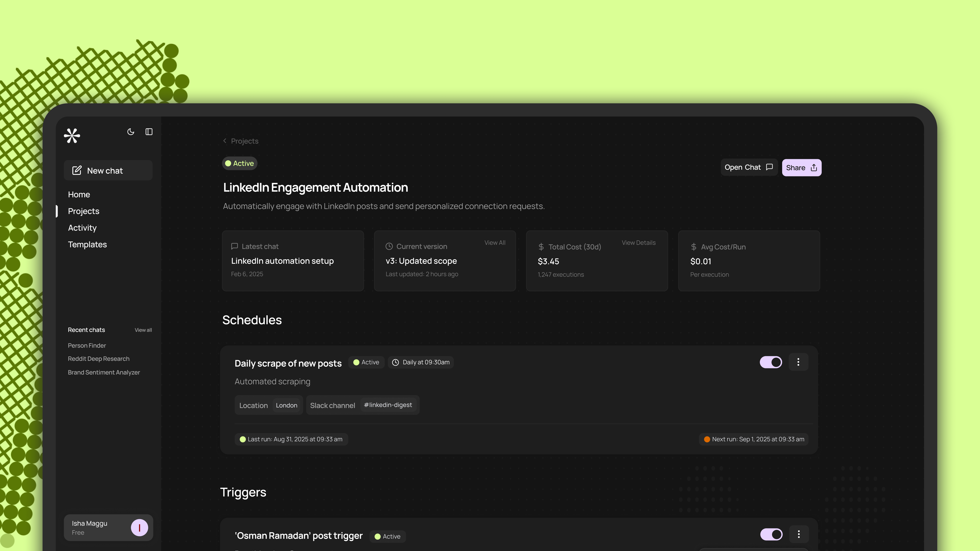Disable the Daily scrape of new posts toggle
980x551 pixels.
point(771,362)
